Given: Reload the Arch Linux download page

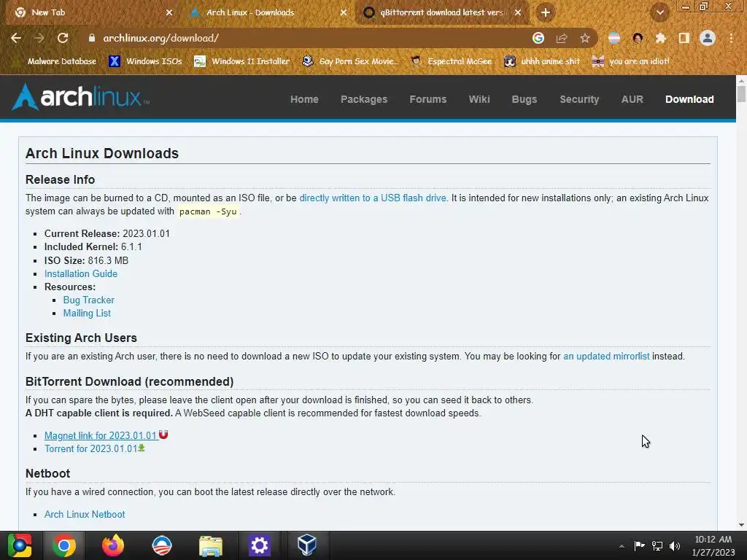Looking at the screenshot, I should (63, 38).
